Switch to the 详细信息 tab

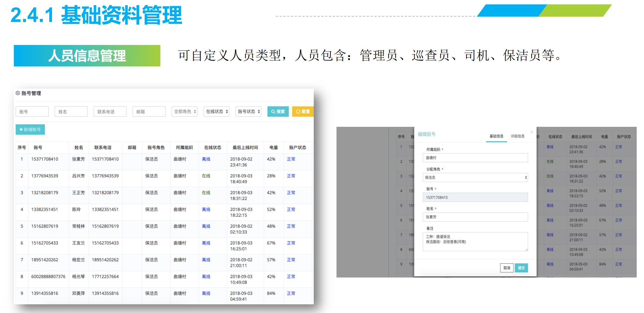pyautogui.click(x=517, y=136)
